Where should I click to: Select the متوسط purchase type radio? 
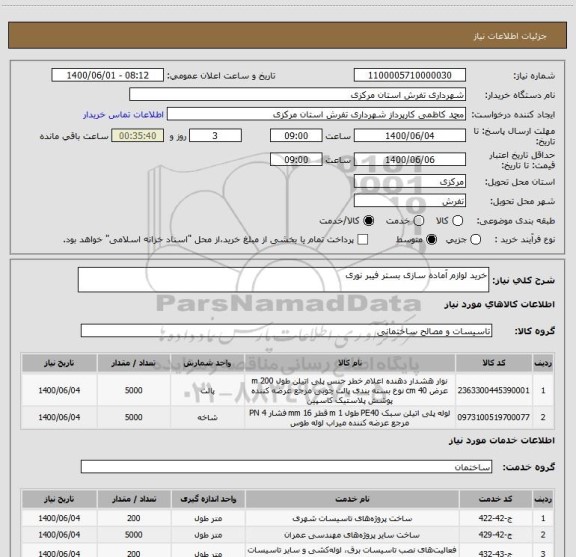(x=431, y=240)
